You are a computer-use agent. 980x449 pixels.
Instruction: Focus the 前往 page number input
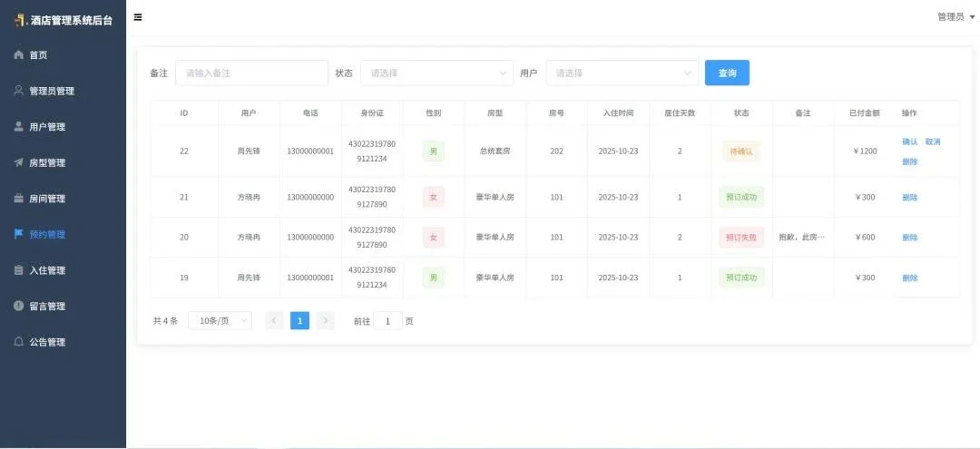coord(387,321)
